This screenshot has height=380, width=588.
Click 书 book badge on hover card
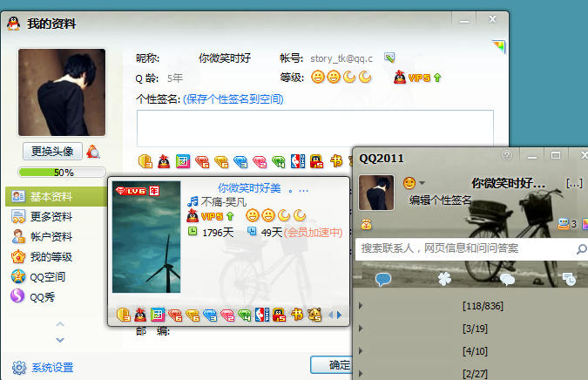tap(297, 315)
